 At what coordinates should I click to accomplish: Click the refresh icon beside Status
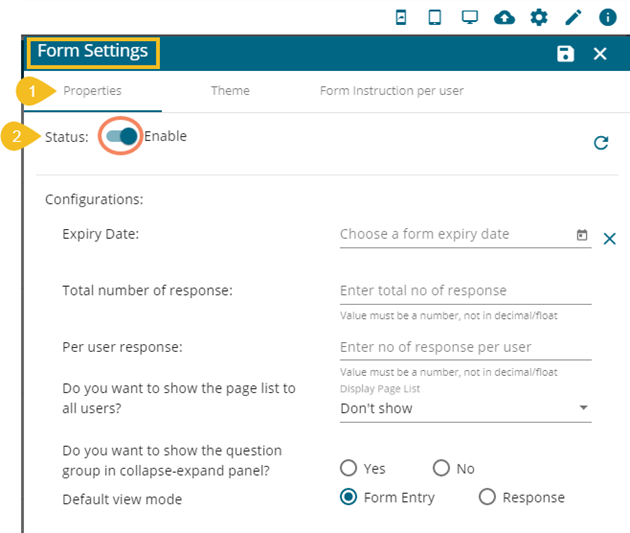click(601, 143)
